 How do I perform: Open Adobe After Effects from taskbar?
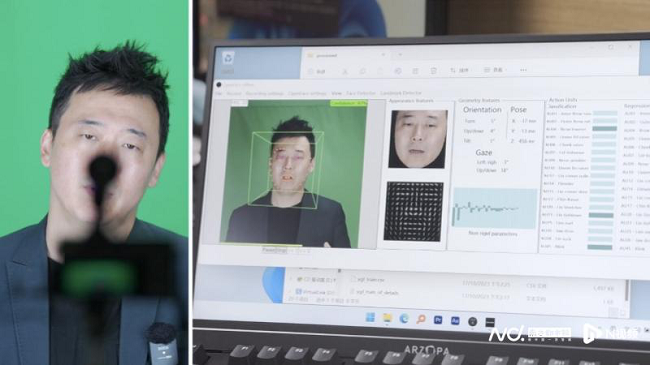click(x=455, y=320)
